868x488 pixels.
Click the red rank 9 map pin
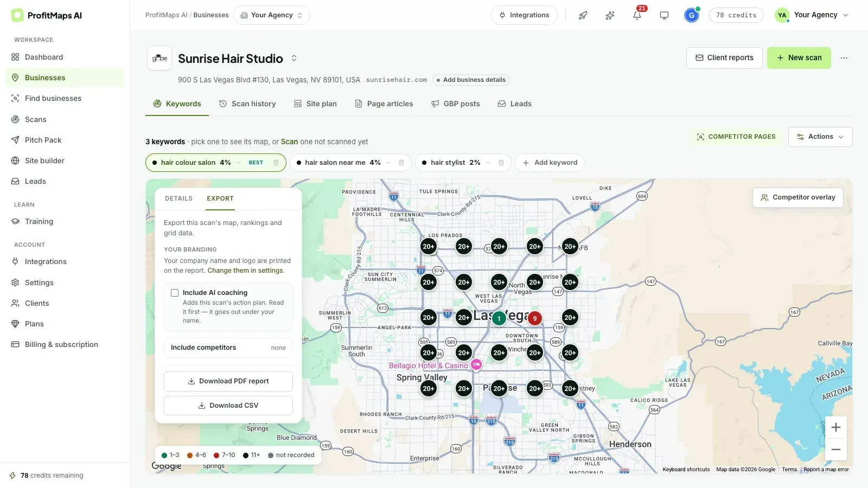tap(534, 318)
